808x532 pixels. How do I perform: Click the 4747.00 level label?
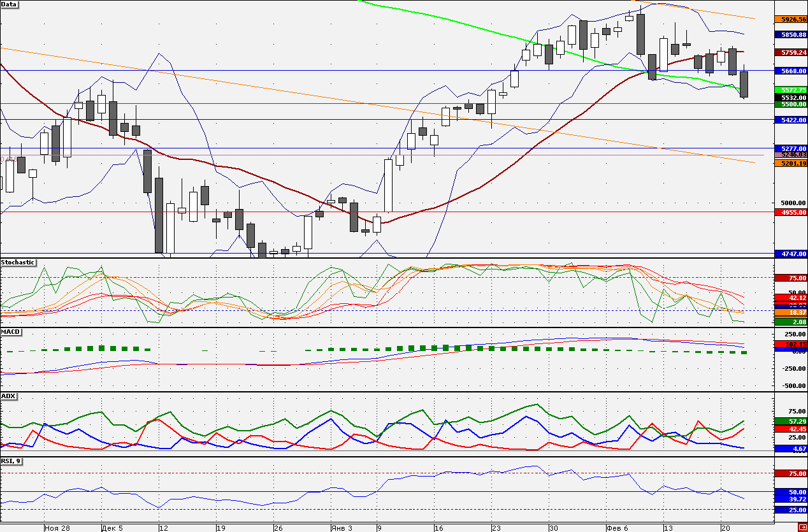click(x=790, y=254)
